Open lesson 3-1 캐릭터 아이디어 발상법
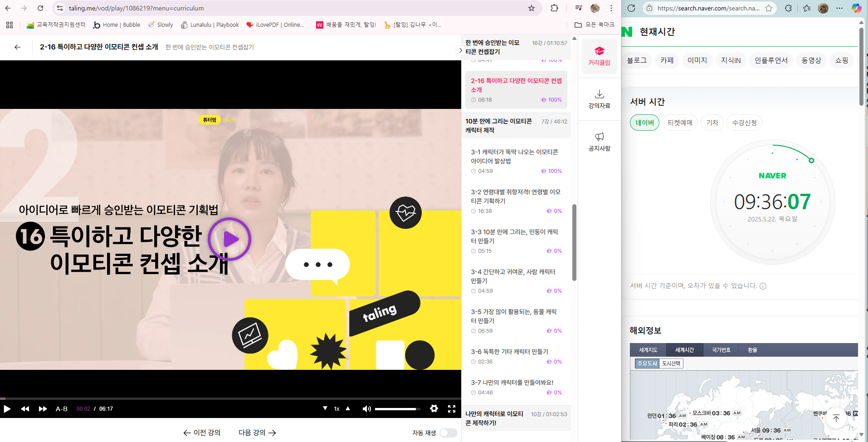The image size is (868, 442). 515,156
